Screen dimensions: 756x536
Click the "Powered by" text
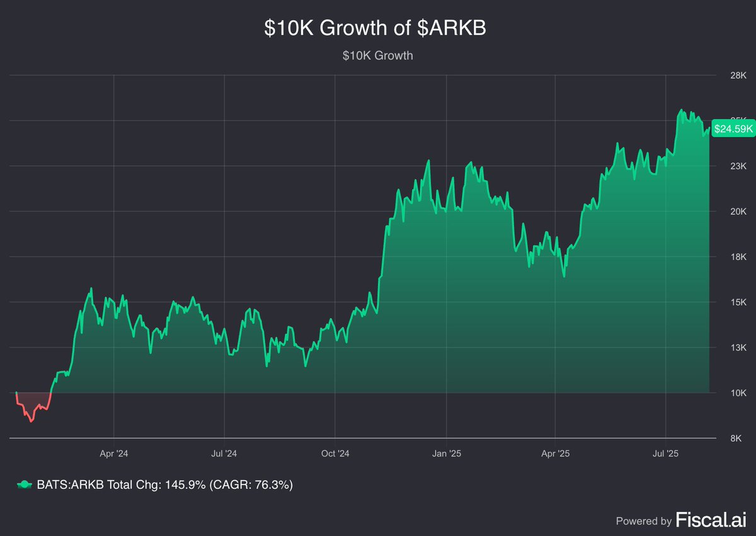point(643,521)
